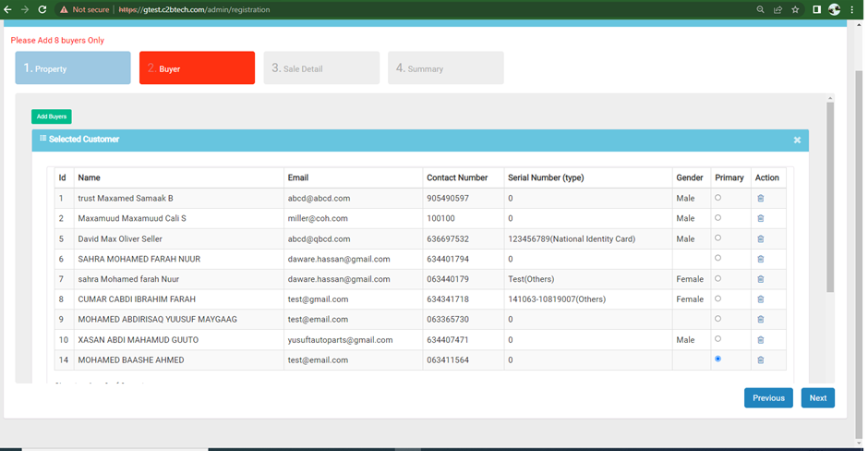Set trust Maxamed Samaak B as primary
Viewport: 868px width, 451px height.
pos(718,198)
